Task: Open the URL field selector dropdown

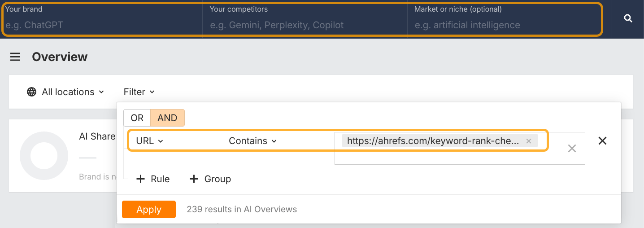Action: 150,141
